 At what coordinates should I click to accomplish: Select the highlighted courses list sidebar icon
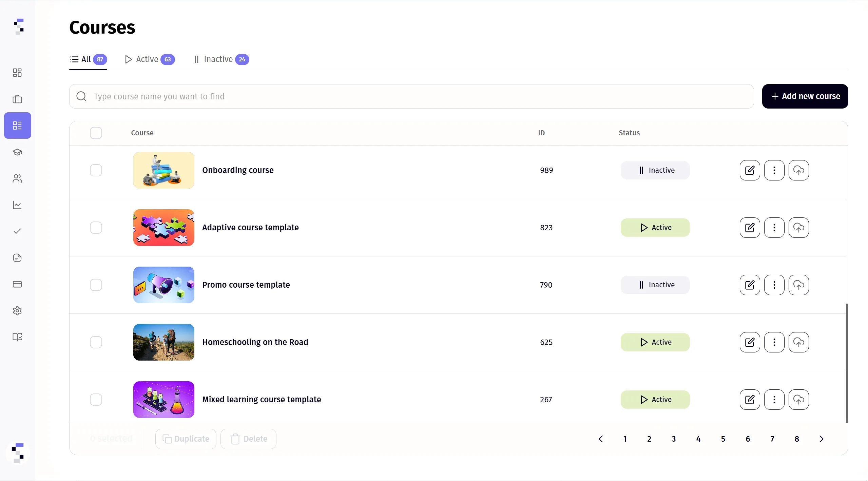(x=18, y=126)
